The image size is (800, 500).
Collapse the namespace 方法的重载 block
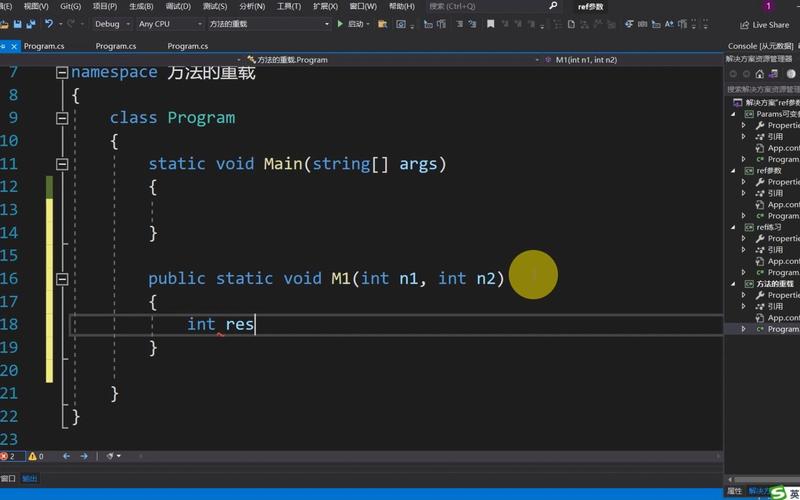pyautogui.click(x=62, y=72)
